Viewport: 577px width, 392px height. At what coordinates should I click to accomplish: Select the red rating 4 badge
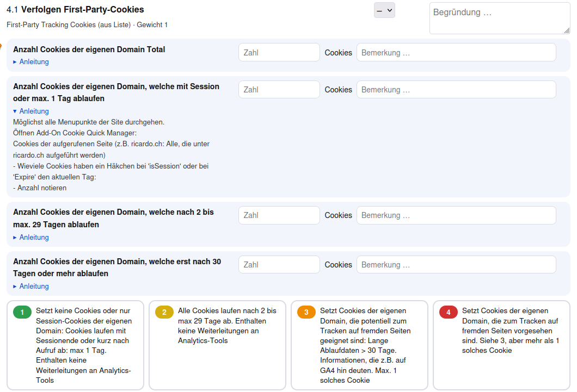pyautogui.click(x=448, y=312)
